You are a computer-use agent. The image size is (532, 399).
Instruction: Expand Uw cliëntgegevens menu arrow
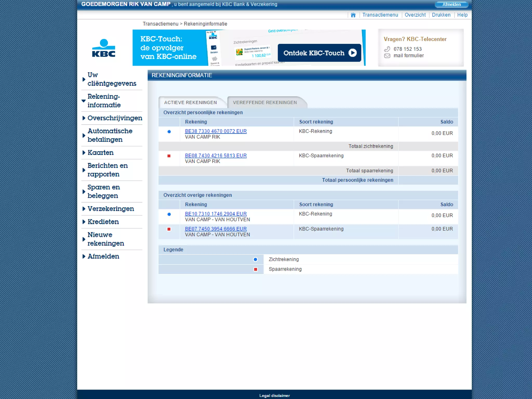click(84, 79)
